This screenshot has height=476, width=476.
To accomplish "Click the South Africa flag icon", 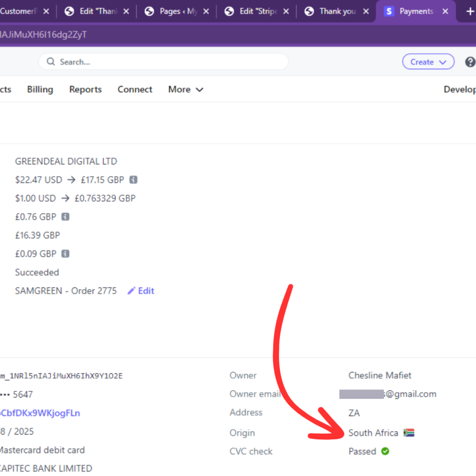I will [409, 433].
